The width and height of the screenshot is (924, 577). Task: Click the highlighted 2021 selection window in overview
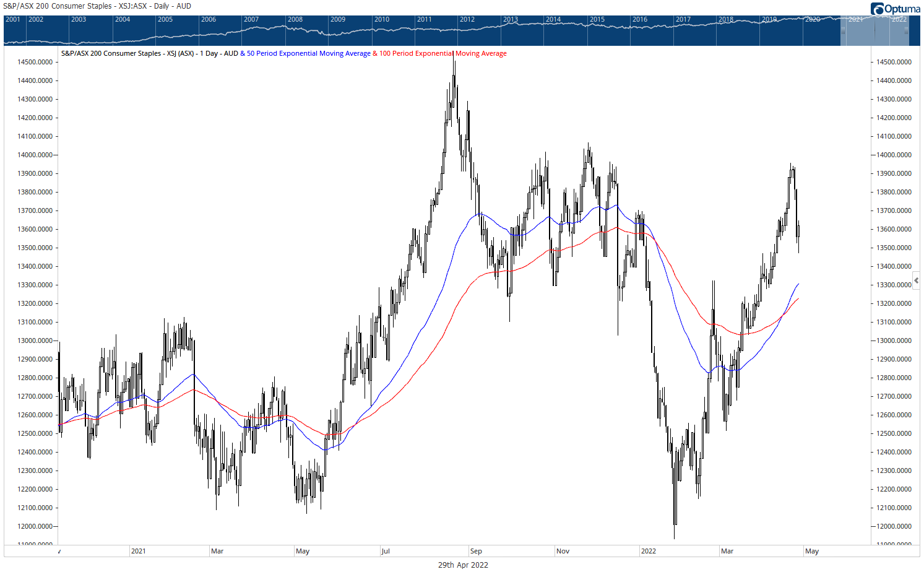(874, 31)
